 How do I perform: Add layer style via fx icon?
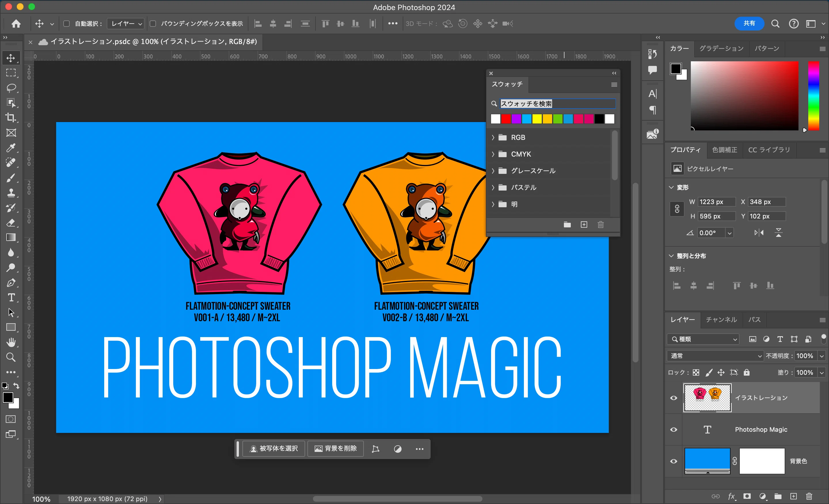[x=731, y=496]
